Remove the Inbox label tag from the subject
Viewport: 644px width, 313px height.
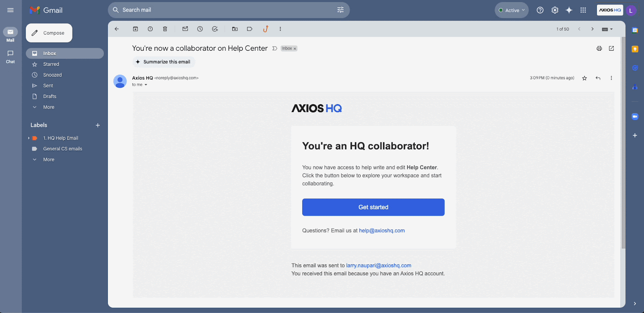[x=295, y=49]
